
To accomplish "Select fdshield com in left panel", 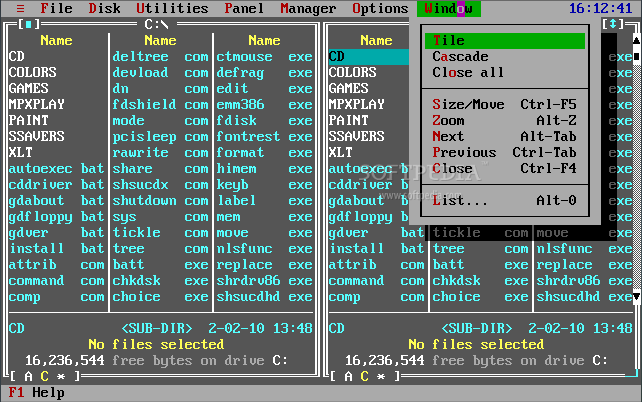I will click(160, 104).
